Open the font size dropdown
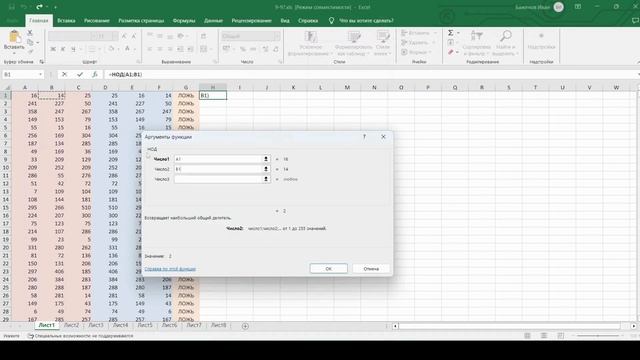The image size is (640, 360). click(x=115, y=36)
